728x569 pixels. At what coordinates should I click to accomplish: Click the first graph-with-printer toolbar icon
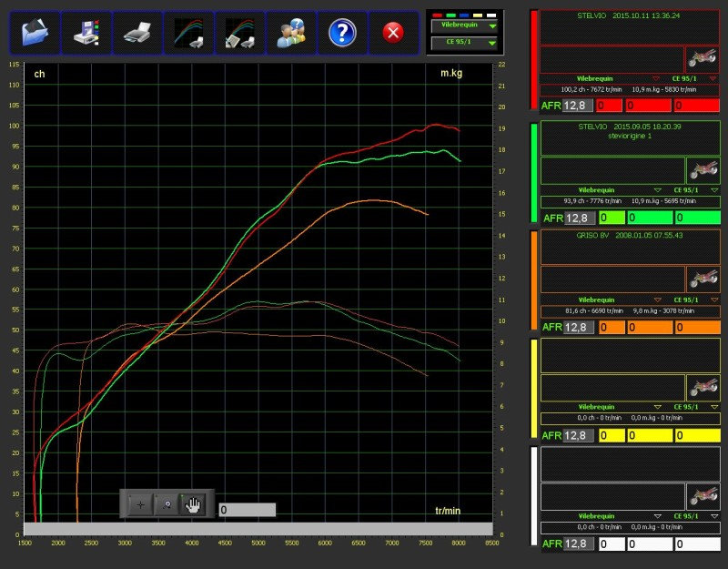[x=189, y=33]
